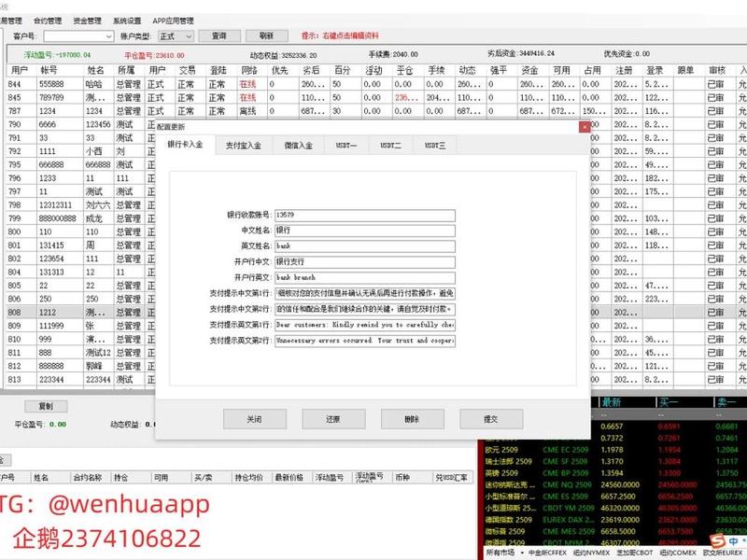
Task: Click 删除 in the dialog
Action: click(x=412, y=419)
